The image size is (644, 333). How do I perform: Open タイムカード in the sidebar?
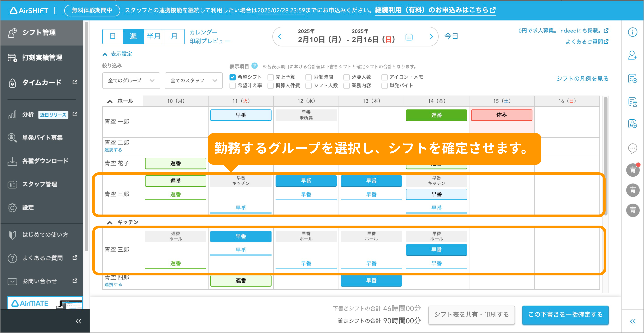(x=41, y=82)
